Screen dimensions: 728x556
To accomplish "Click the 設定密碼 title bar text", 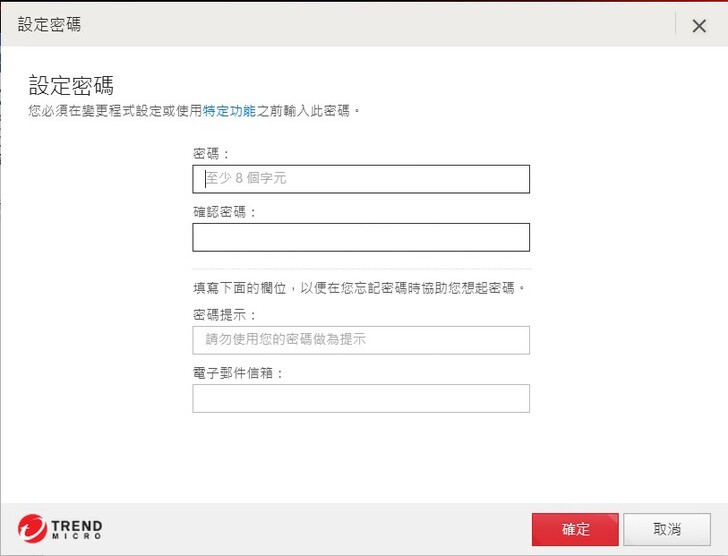I will (x=49, y=25).
